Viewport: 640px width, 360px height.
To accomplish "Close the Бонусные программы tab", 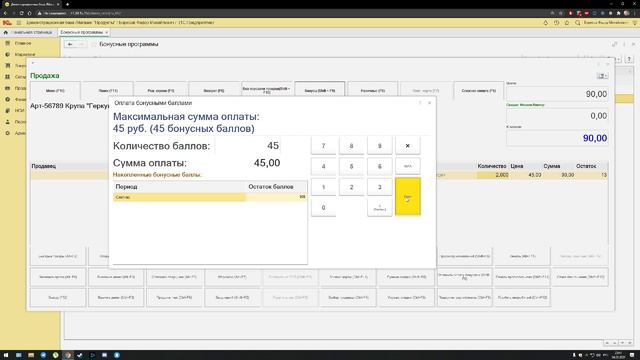I will (x=107, y=32).
